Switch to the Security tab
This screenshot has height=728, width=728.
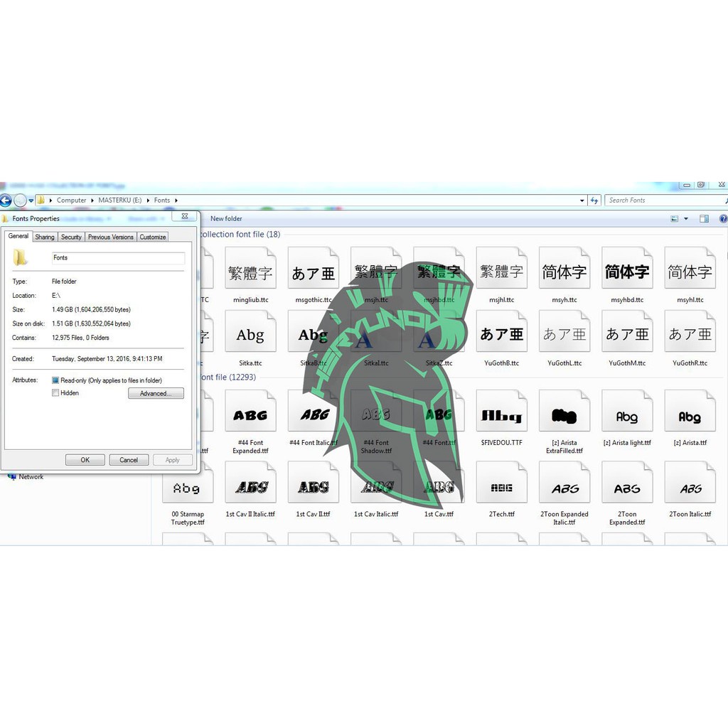click(71, 236)
